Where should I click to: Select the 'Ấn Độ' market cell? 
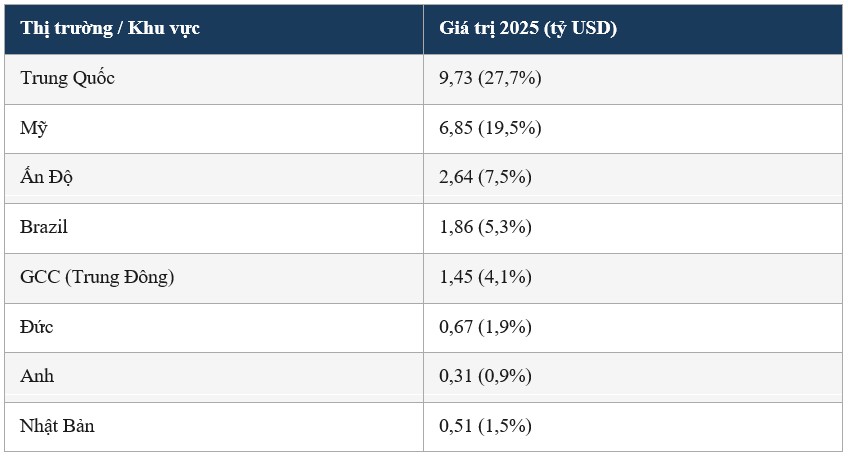click(x=46, y=177)
